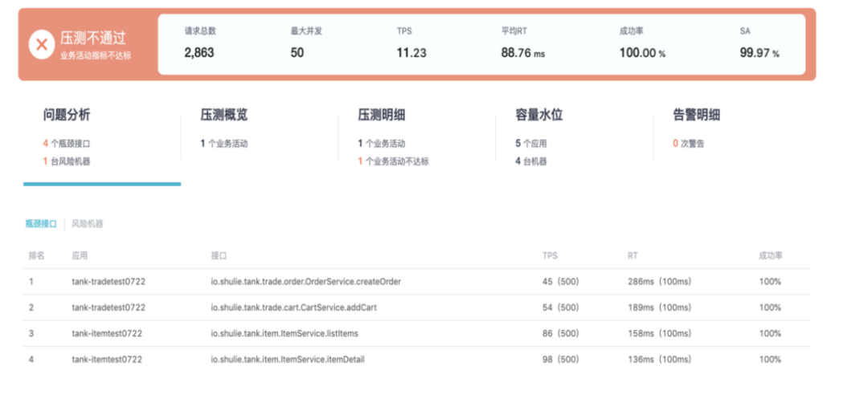Open the 容量水位 tab
Screen dimensions: 868x403
point(538,115)
